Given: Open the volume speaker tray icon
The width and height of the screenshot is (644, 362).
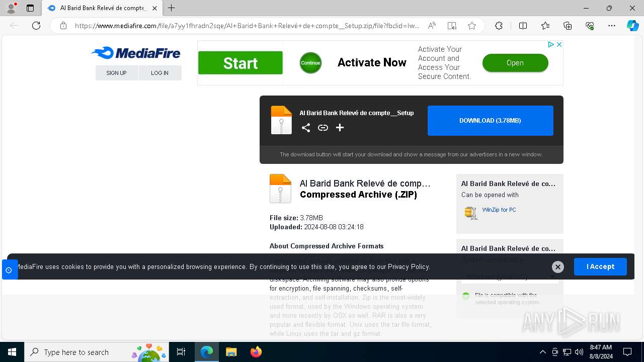Looking at the screenshot, I should pos(579,352).
